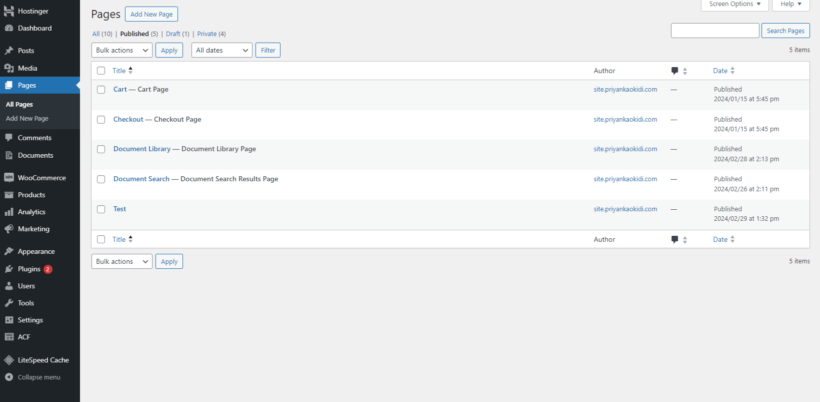Click the WooCommerce logo icon
The height and width of the screenshot is (402, 820).
[x=8, y=178]
